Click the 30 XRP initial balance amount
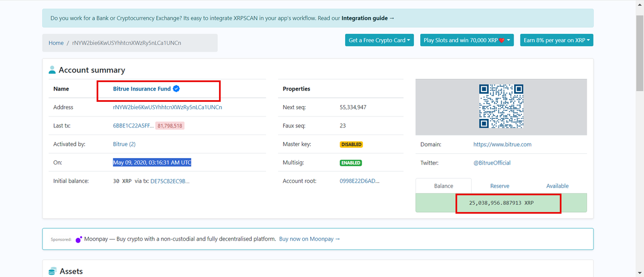The height and width of the screenshot is (277, 644). pos(122,181)
